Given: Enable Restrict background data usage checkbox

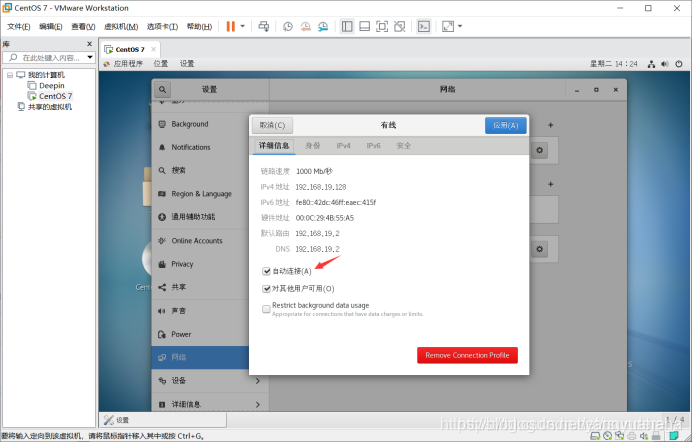Looking at the screenshot, I should tap(266, 309).
